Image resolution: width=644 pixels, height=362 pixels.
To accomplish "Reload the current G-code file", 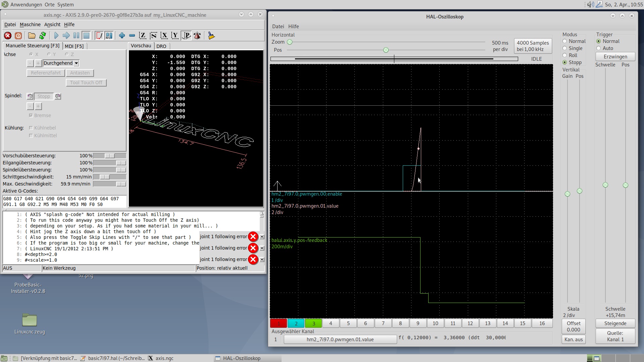I will click(43, 36).
